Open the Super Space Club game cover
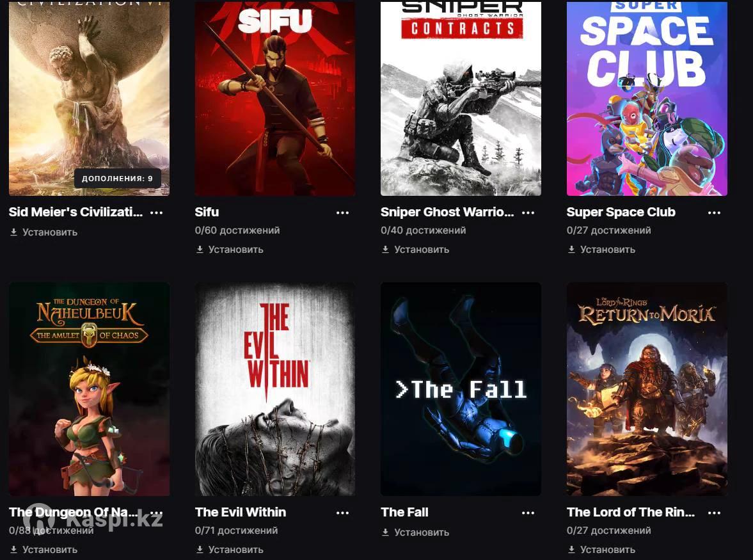The height and width of the screenshot is (560, 753). [647, 98]
